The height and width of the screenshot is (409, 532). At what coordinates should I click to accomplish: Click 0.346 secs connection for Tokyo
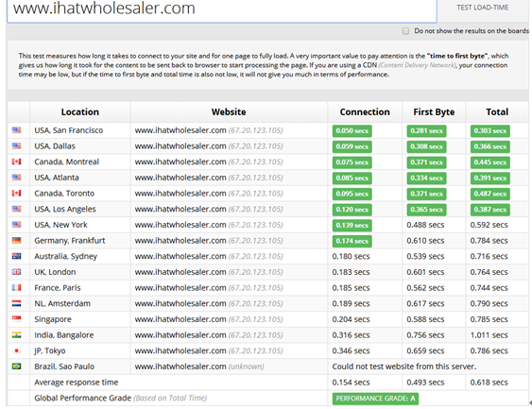[x=351, y=350]
